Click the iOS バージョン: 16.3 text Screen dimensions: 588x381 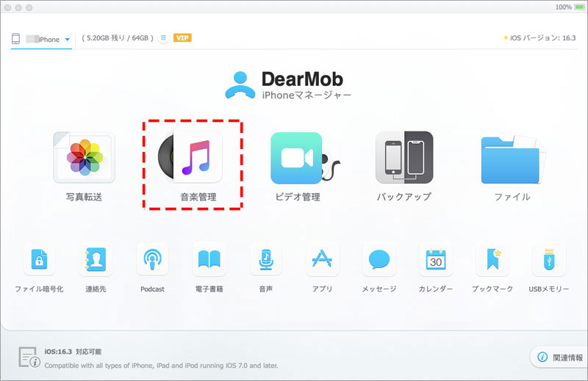coord(542,38)
